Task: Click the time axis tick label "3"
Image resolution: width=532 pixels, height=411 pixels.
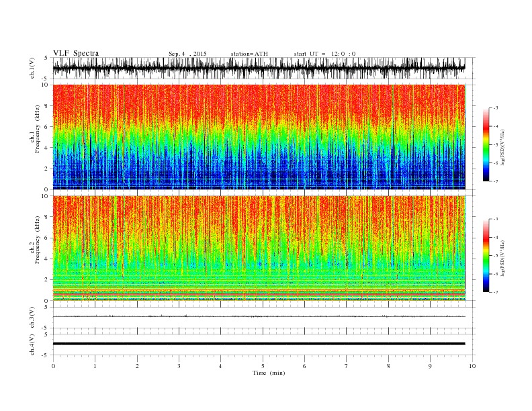Action: point(179,366)
